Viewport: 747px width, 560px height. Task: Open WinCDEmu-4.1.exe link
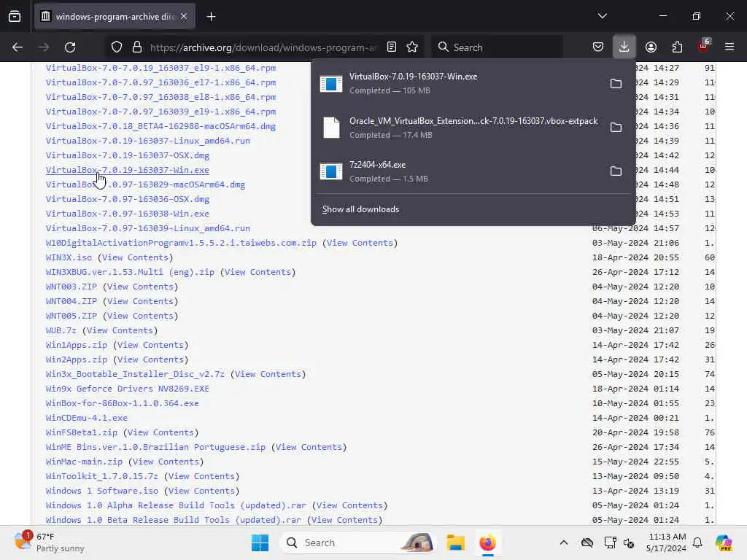86,418
